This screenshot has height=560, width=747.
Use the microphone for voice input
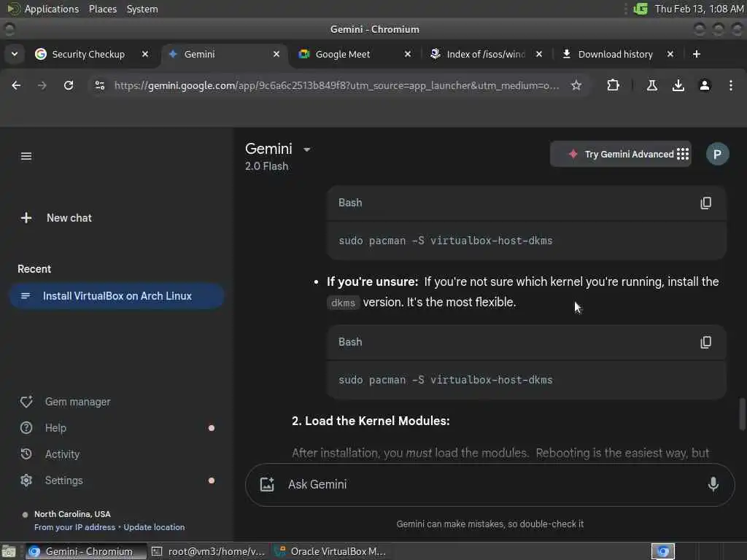(x=713, y=484)
